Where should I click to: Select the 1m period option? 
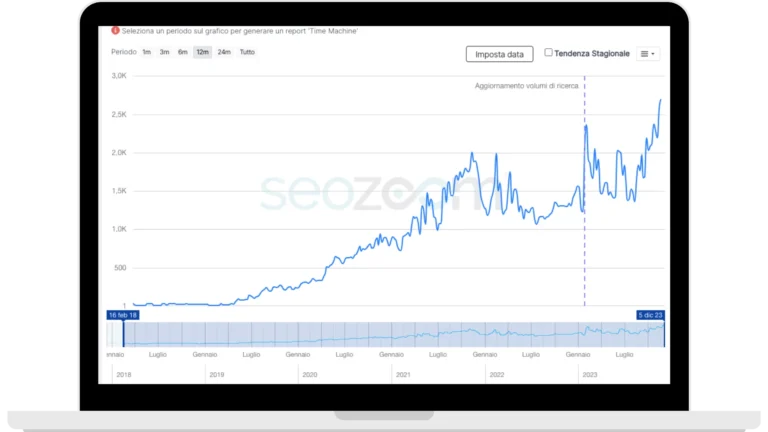(146, 52)
